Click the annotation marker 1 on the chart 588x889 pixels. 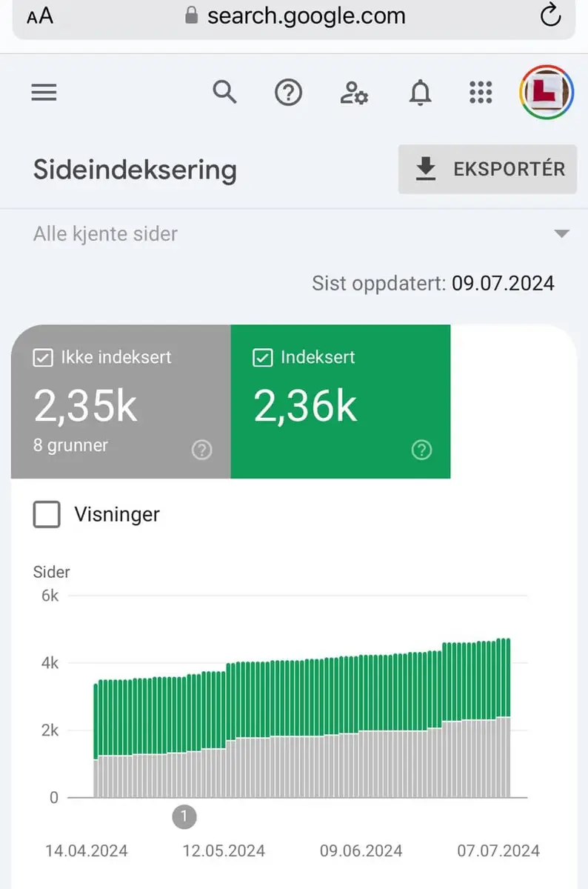coord(184,818)
